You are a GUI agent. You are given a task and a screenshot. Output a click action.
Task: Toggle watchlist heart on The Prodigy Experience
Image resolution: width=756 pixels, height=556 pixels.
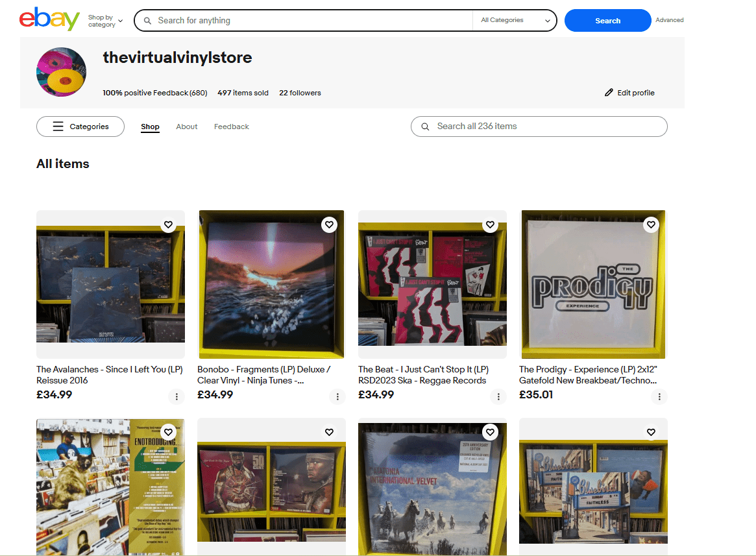click(x=651, y=225)
